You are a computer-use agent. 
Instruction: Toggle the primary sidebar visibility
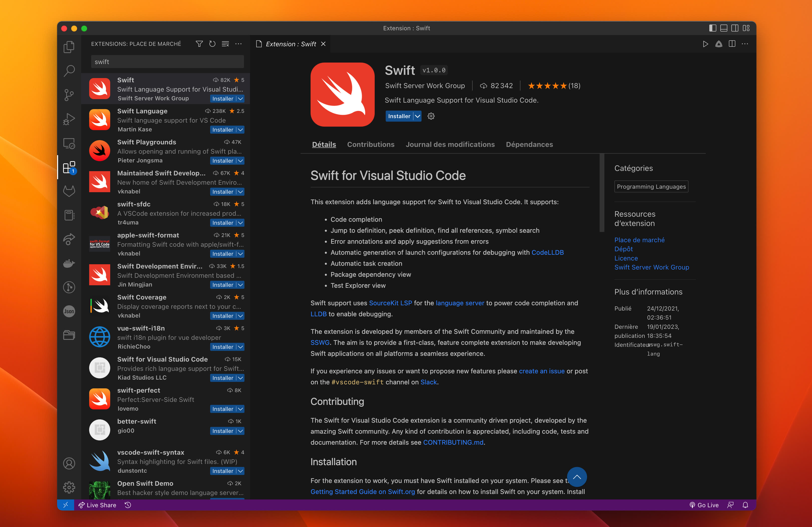click(713, 28)
